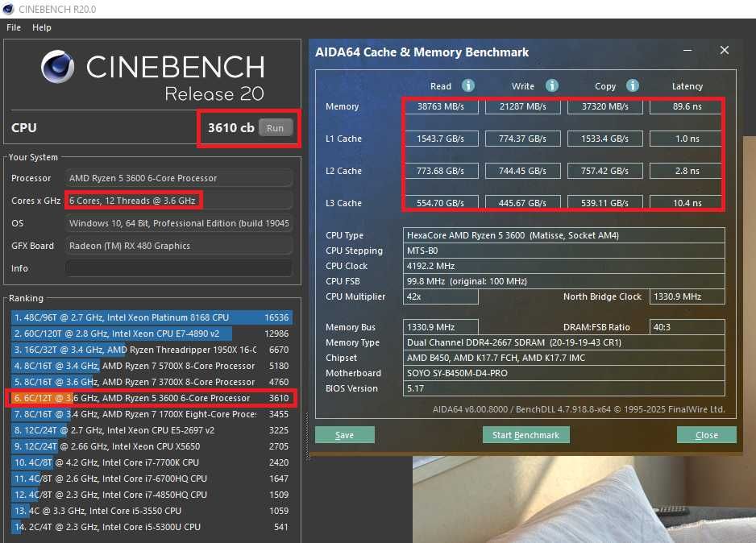Select ranking row Intel Xeon E7-4890 v2
This screenshot has width=756, height=543.
152,334
